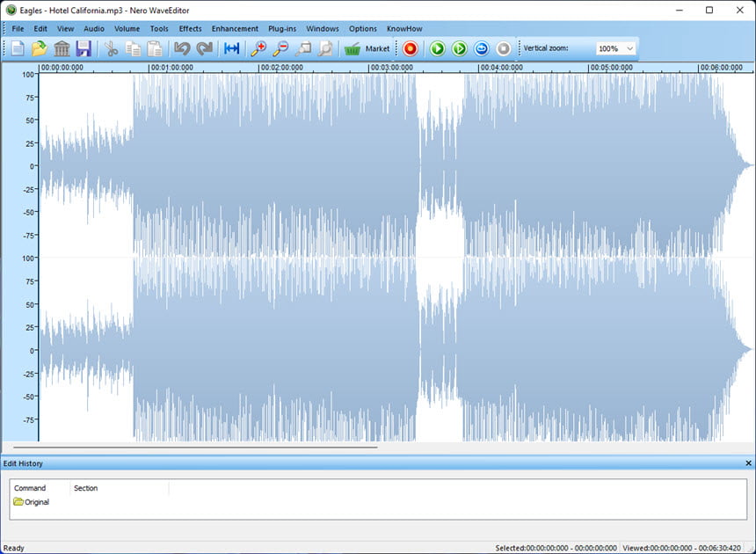The image size is (756, 554).
Task: Minimize the Nero WaveEditor window
Action: click(x=680, y=11)
